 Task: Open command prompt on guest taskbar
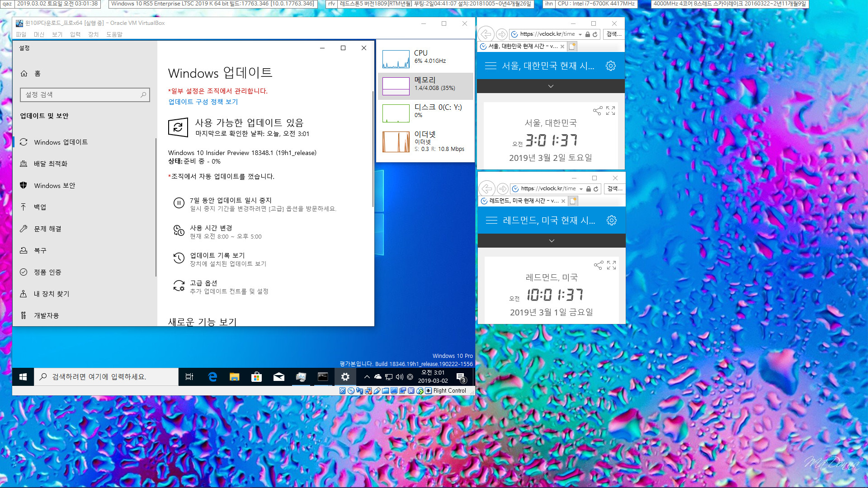[323, 377]
